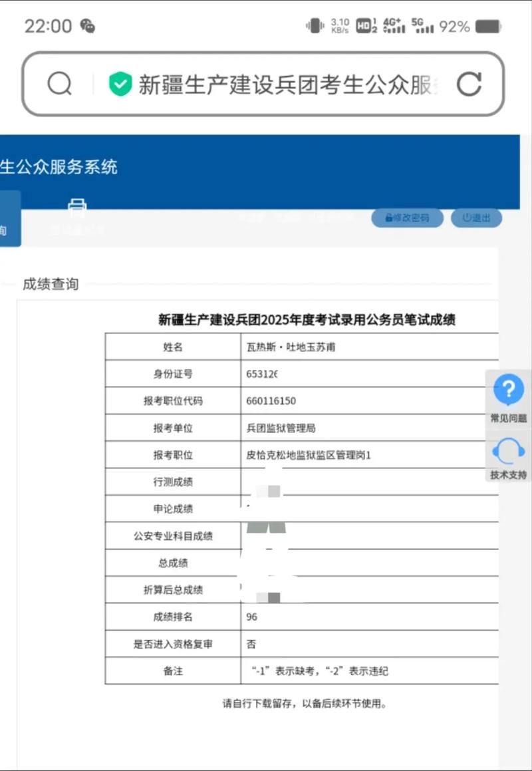Tap the page refresh icon
The image size is (532, 771).
point(471,84)
